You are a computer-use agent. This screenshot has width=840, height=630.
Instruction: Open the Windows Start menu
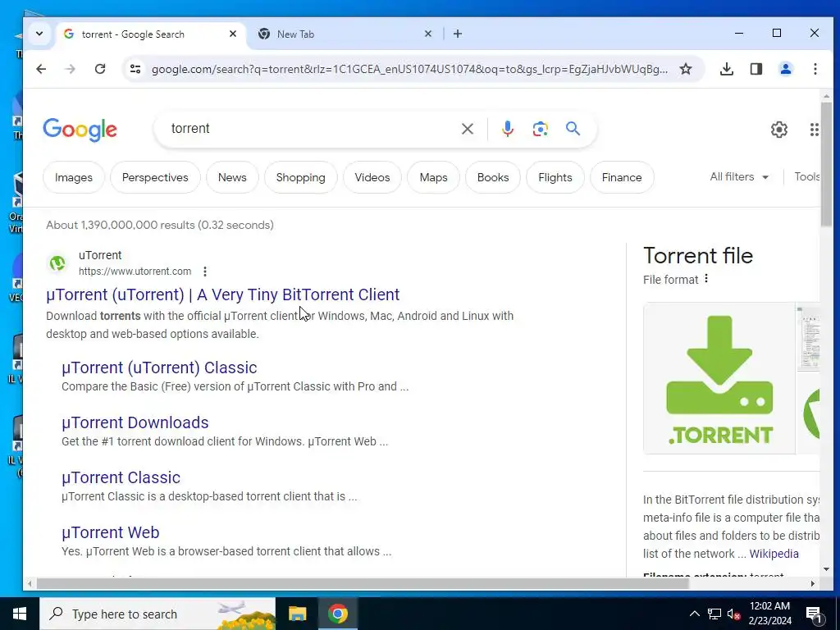(20, 614)
